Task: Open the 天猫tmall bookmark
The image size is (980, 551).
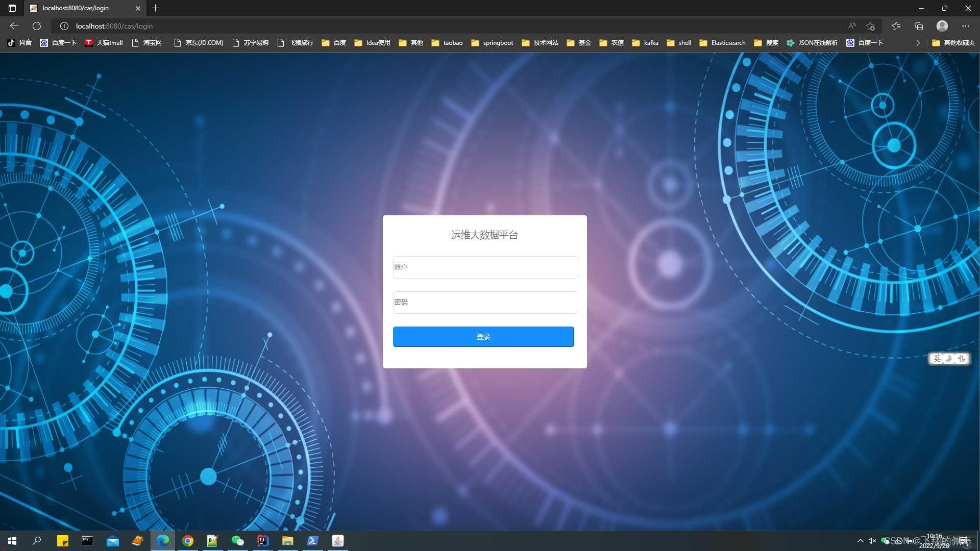Action: point(104,43)
